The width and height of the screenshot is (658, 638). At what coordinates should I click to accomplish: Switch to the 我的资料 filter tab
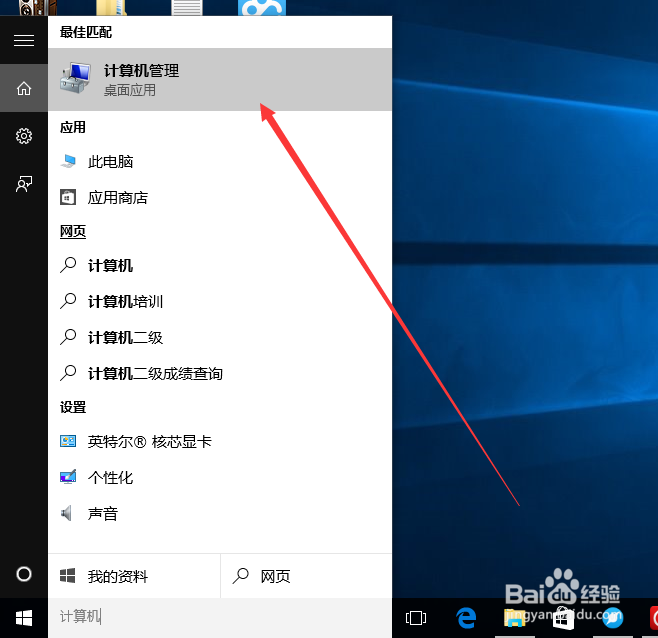[x=134, y=576]
